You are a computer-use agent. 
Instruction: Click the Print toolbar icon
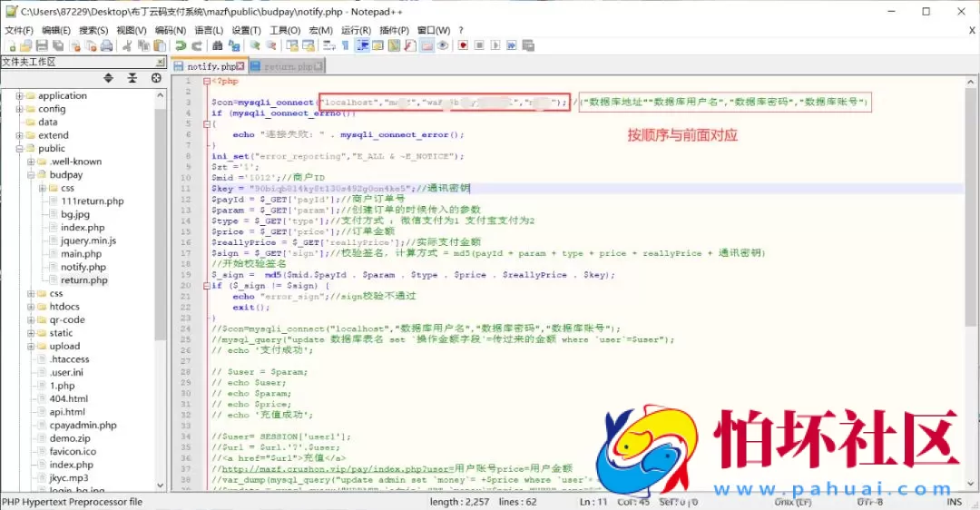pyautogui.click(x=107, y=45)
